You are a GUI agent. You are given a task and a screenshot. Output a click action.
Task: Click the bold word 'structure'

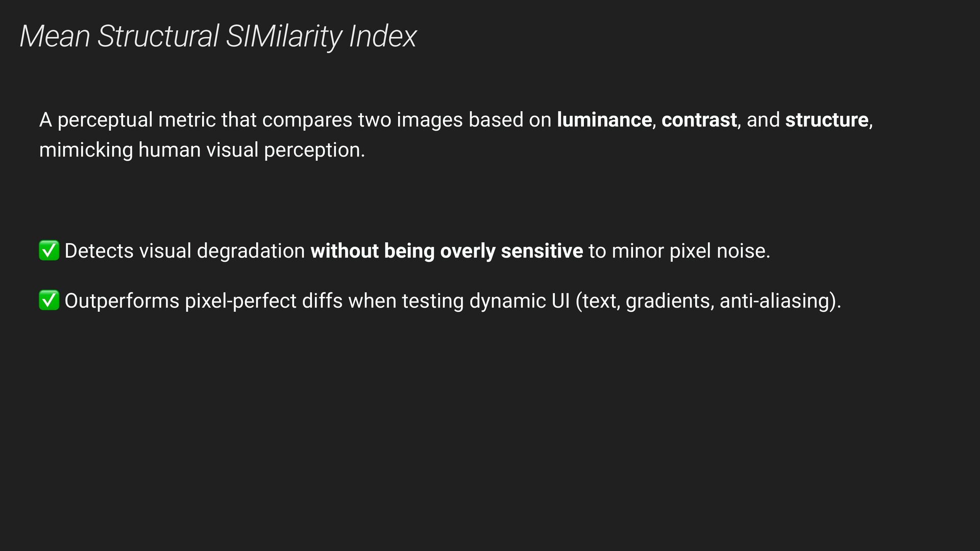pyautogui.click(x=826, y=120)
